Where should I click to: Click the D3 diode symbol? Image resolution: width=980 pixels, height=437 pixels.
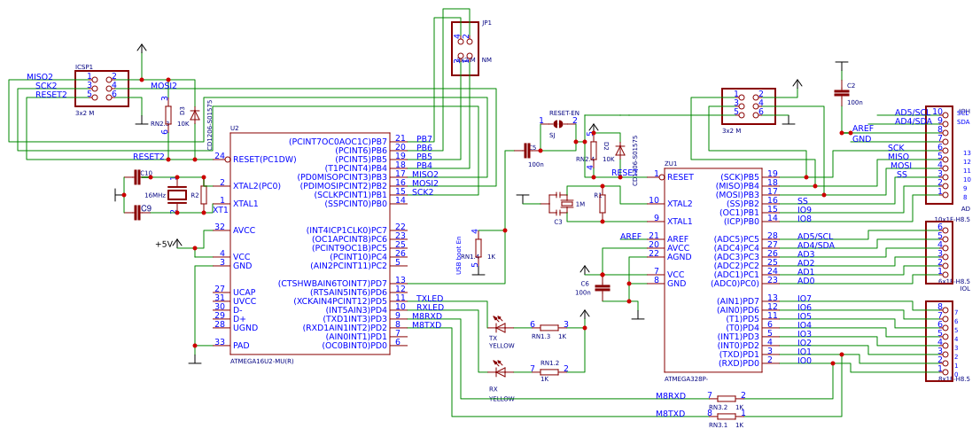point(195,115)
